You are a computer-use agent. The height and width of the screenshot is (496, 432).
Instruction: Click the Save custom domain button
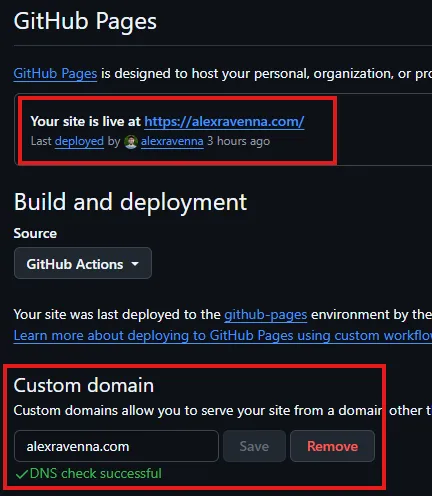click(x=254, y=446)
